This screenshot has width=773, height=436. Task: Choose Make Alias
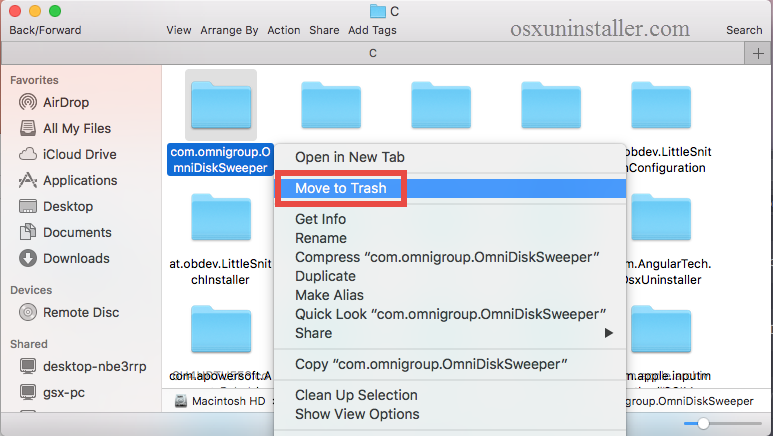(x=450, y=295)
